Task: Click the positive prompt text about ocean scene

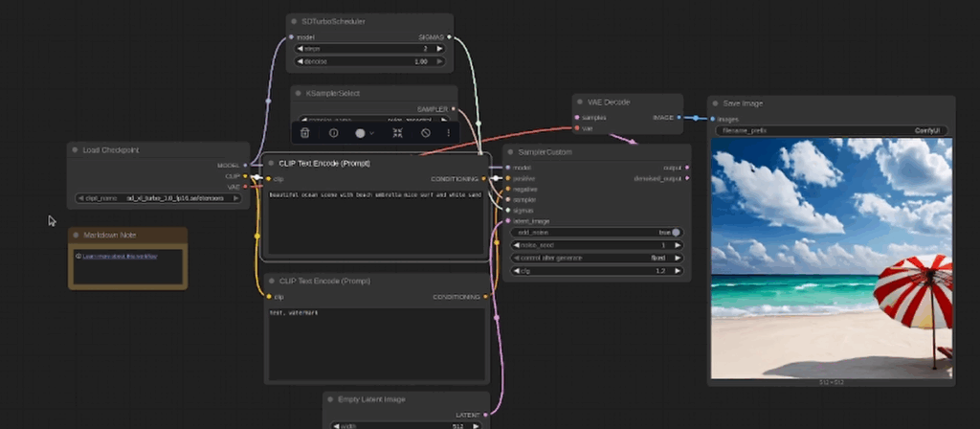Action: point(373,194)
